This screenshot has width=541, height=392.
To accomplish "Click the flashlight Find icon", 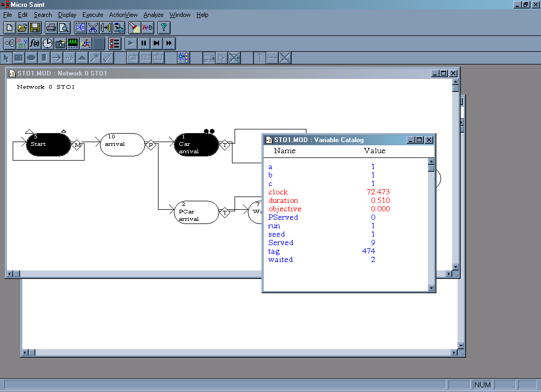I will 135,27.
